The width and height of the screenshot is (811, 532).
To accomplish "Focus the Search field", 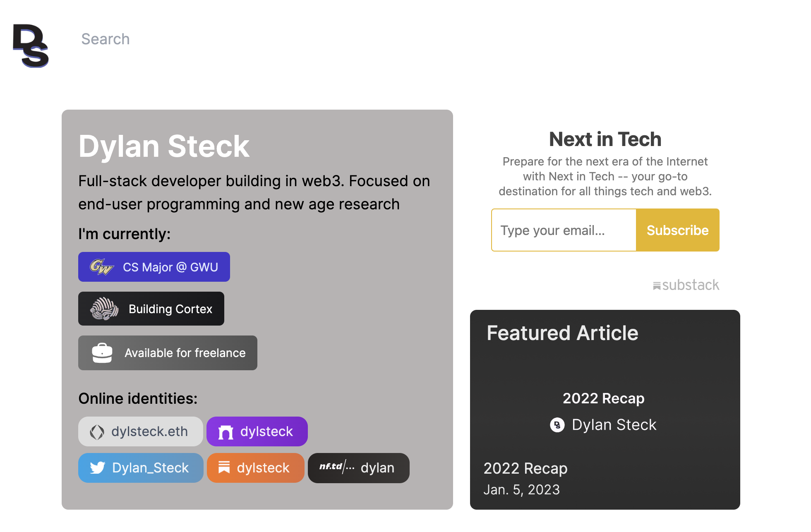I will click(x=106, y=39).
